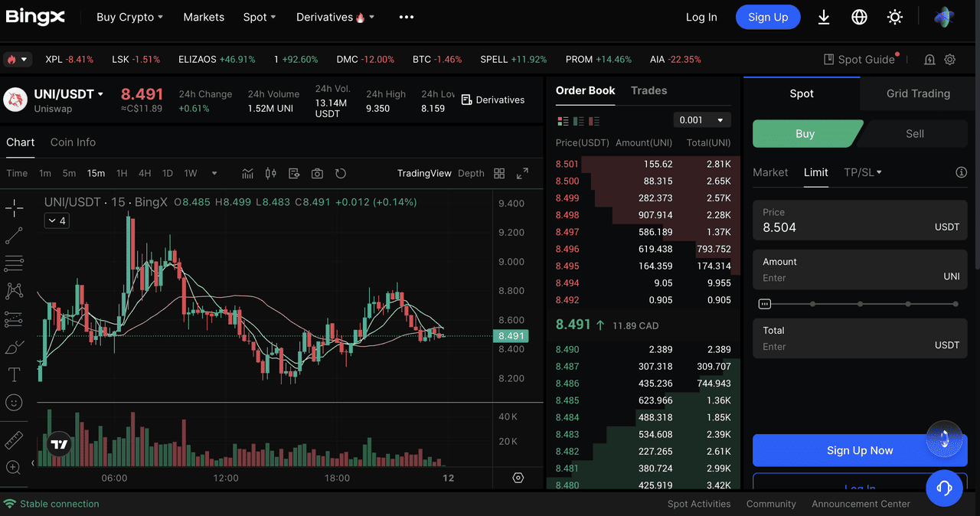Select the Sell toggle

(x=914, y=133)
